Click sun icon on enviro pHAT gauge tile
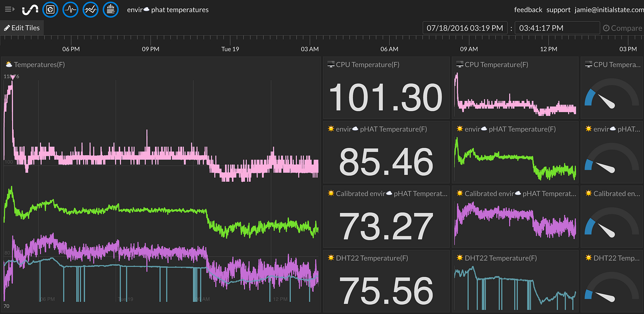The image size is (644, 314). click(588, 129)
